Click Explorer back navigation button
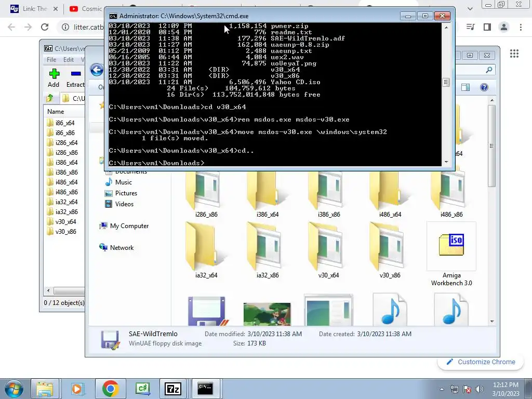 coord(97,70)
